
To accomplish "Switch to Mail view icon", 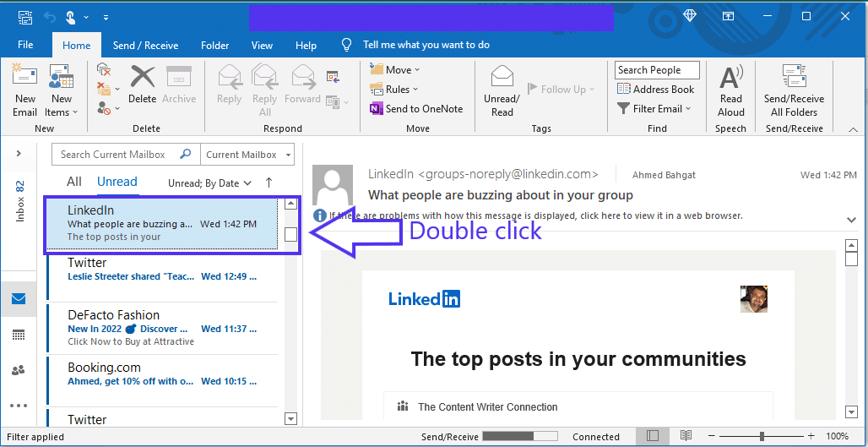I will tap(19, 299).
